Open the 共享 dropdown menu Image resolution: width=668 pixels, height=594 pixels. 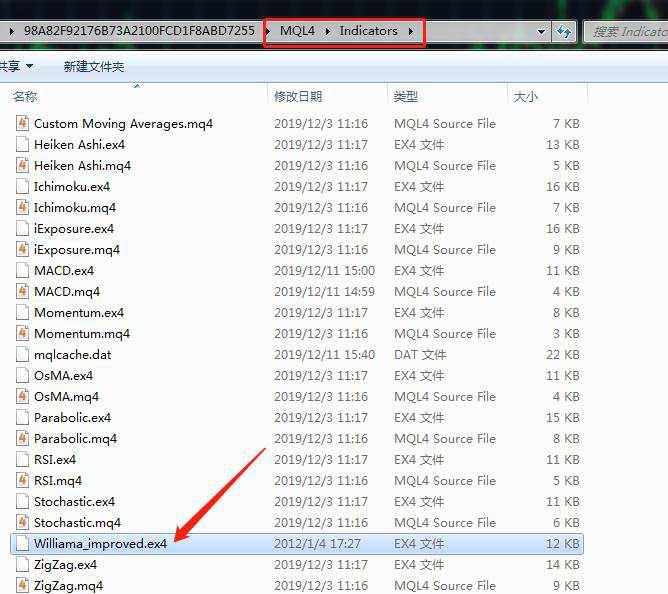coord(16,66)
